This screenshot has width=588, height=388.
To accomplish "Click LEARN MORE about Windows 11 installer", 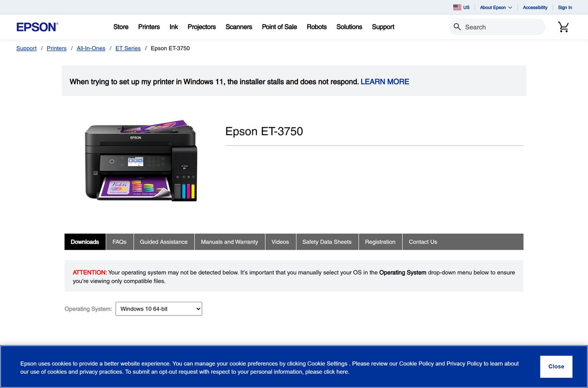I will point(385,82).
